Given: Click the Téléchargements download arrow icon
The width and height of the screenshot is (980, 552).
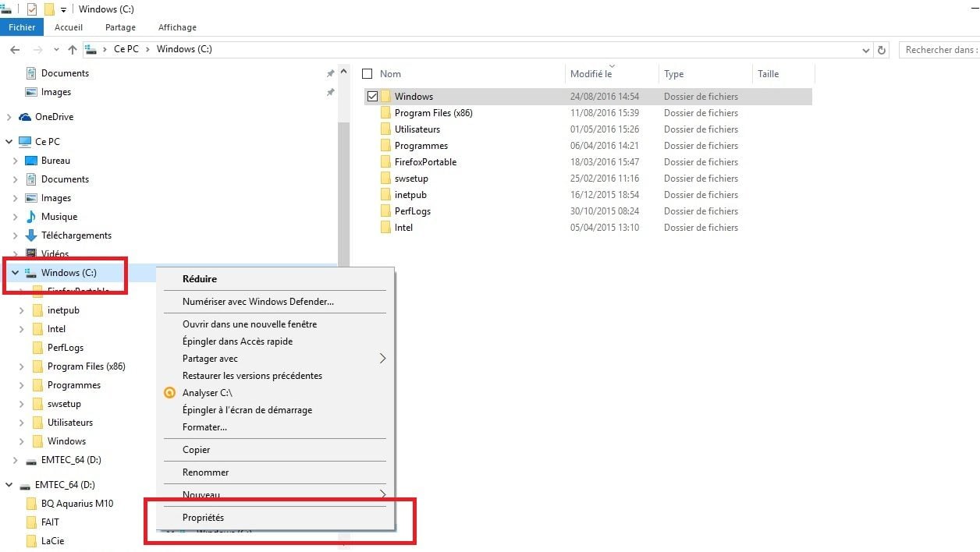Looking at the screenshot, I should 31,235.
